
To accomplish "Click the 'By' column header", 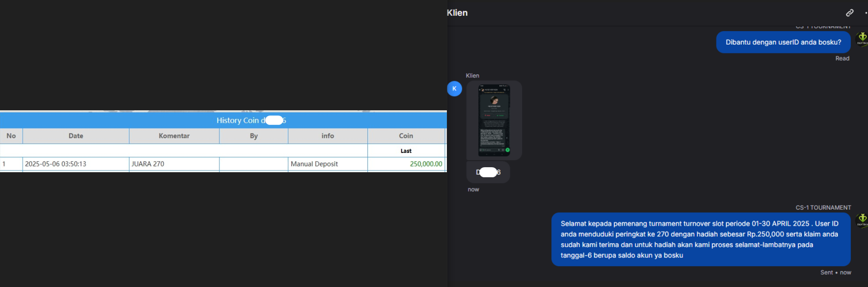I will 254,136.
